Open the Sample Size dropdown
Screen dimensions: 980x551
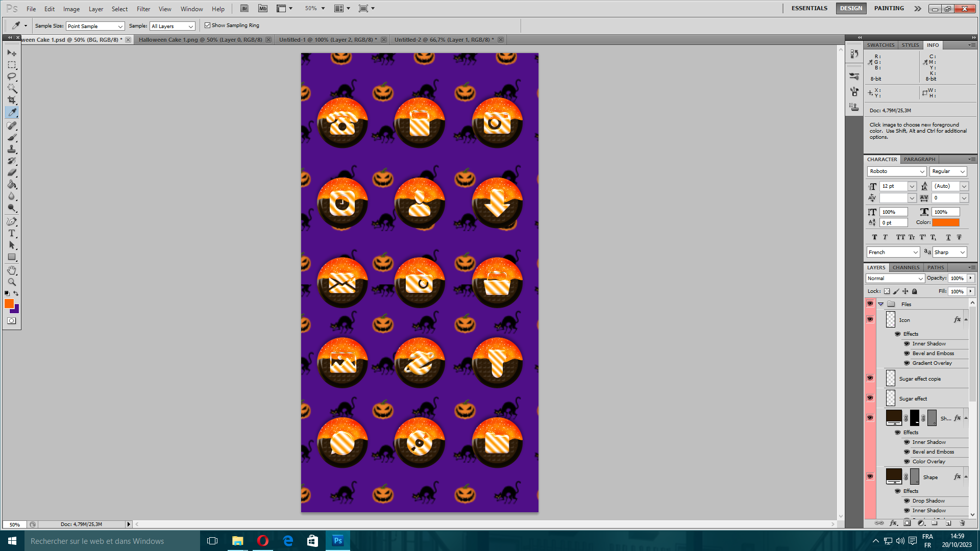(x=95, y=26)
